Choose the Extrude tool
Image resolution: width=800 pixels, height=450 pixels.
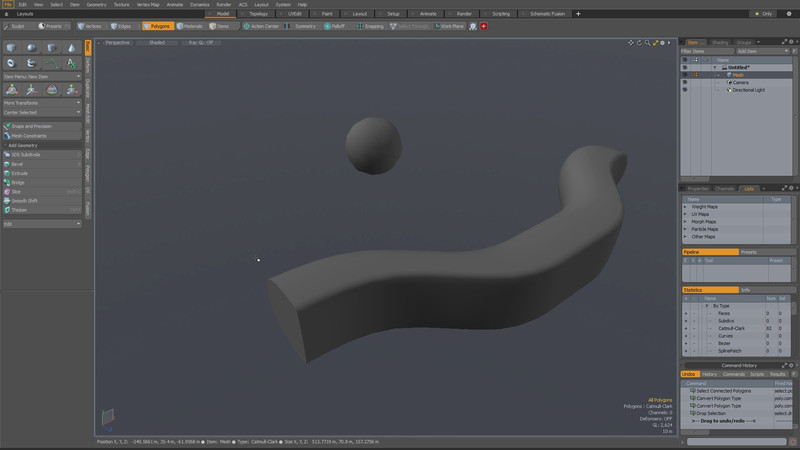pos(42,173)
